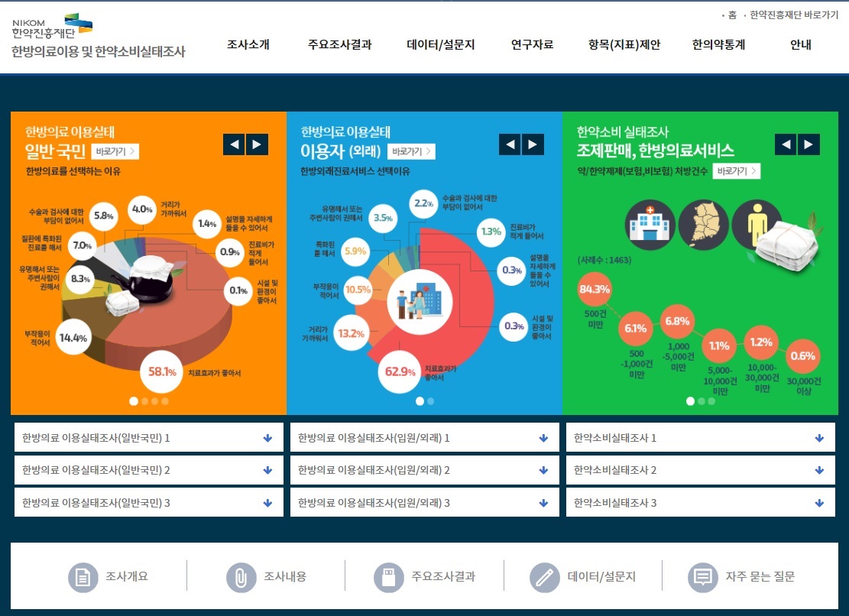Go to previous slide in 일반 국민 panel
The height and width of the screenshot is (616, 849).
(x=234, y=144)
